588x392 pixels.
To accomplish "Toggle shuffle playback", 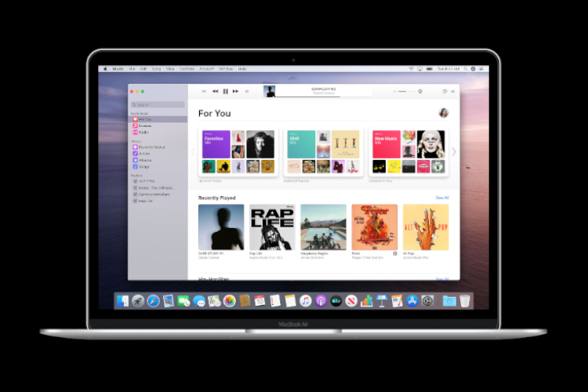I will [x=203, y=91].
